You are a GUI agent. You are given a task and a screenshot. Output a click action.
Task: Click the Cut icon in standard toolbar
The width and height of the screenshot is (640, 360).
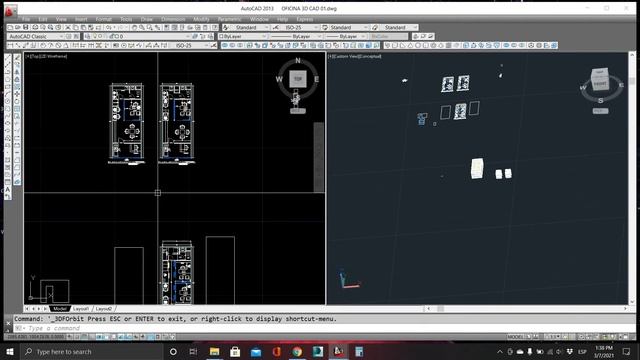68,27
